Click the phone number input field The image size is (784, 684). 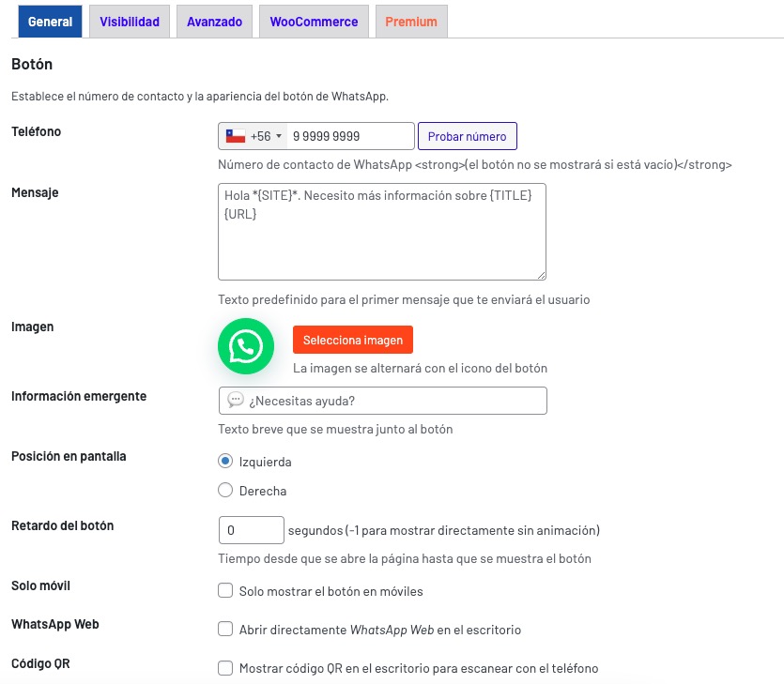coord(349,136)
